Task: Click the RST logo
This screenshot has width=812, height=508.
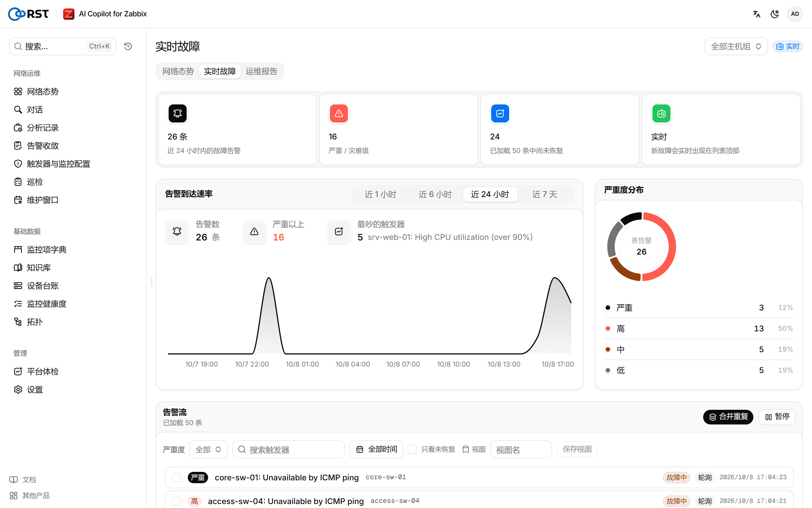Action: tap(28, 14)
